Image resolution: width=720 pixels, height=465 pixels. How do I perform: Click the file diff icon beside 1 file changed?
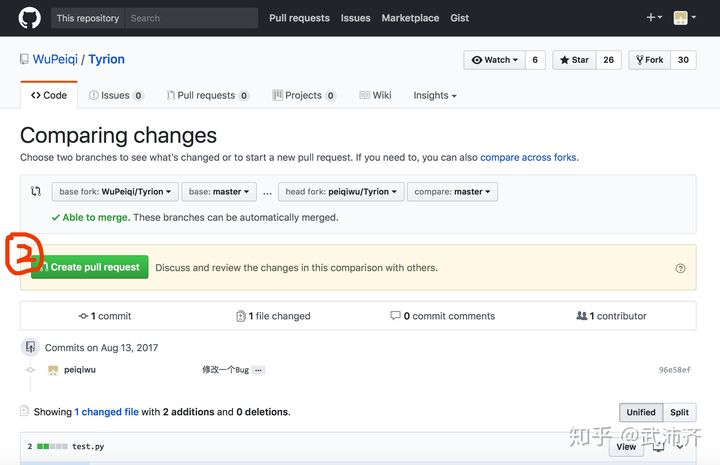[241, 316]
